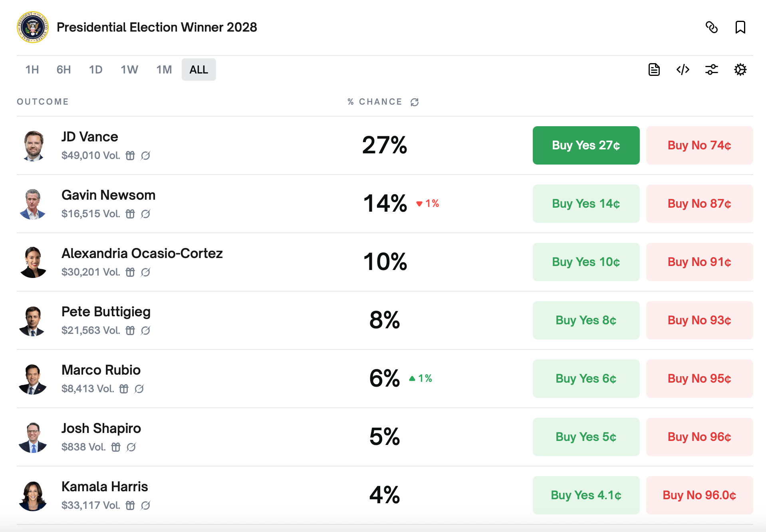Select the 1H time range
Viewport: 766px width, 532px height.
(32, 69)
